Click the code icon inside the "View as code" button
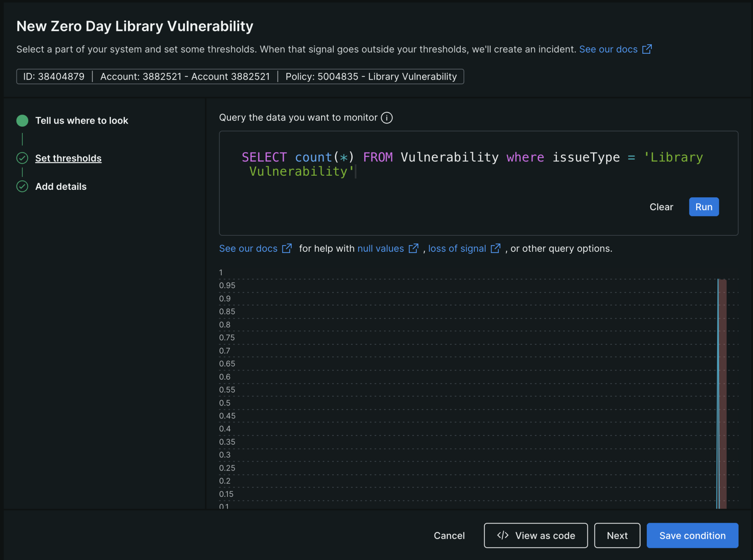 pos(503,535)
